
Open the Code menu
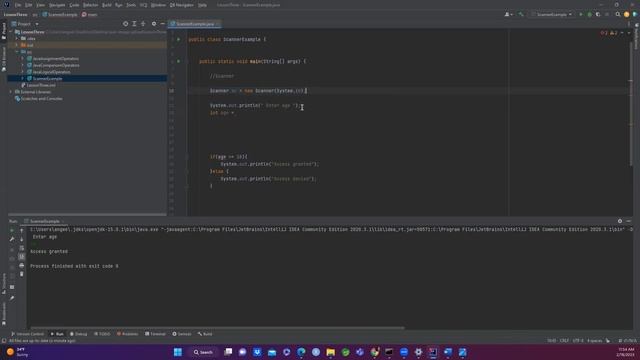coord(74,5)
